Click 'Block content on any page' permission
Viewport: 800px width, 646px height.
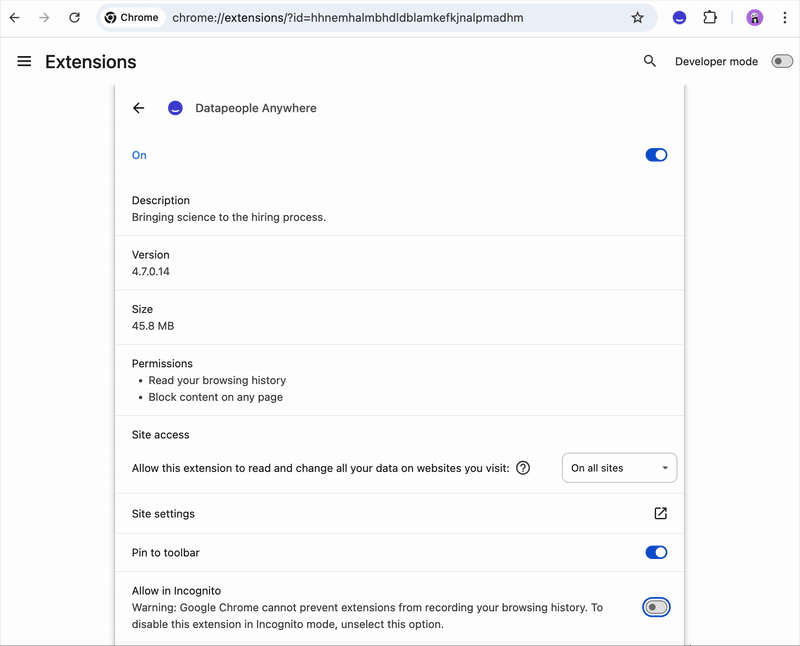pos(215,397)
